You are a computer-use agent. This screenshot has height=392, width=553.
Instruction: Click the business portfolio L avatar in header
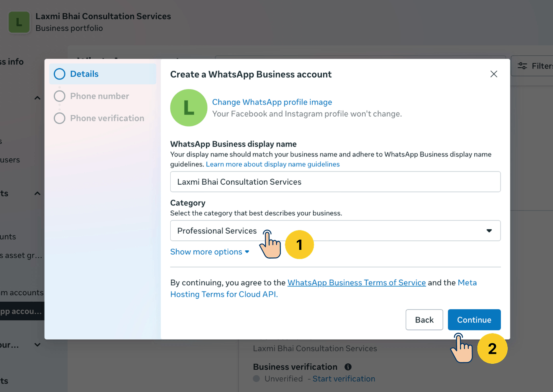19,22
